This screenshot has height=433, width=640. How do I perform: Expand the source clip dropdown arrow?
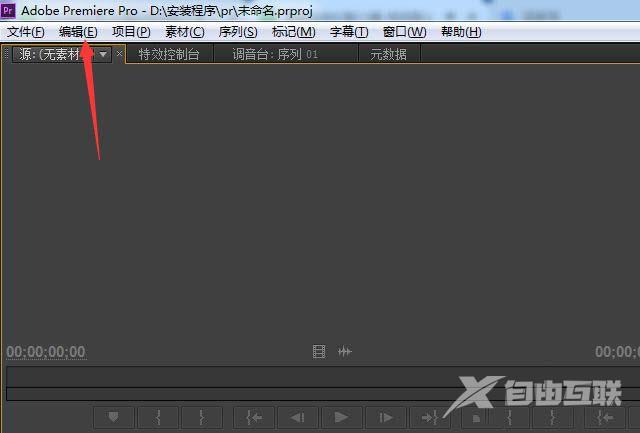(104, 54)
